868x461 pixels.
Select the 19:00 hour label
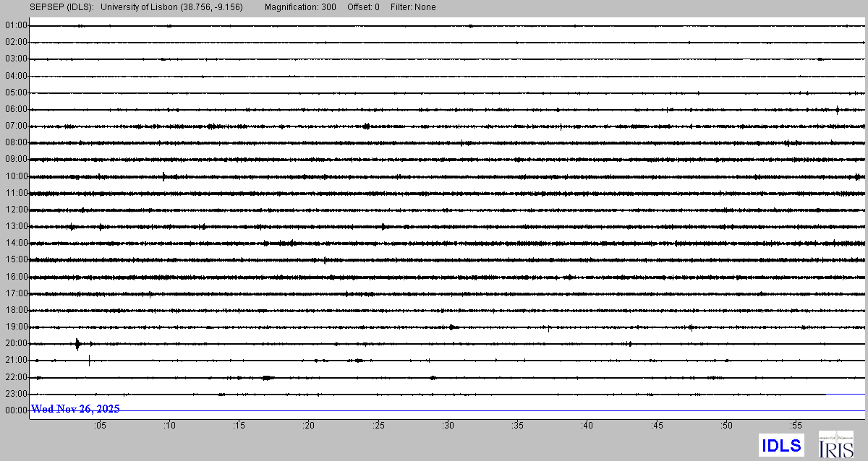pos(16,327)
